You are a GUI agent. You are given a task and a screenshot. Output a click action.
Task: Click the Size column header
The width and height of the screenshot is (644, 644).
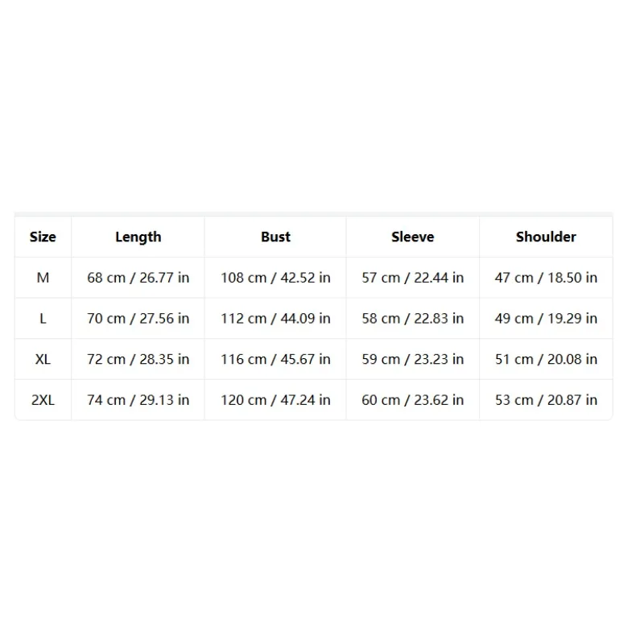click(43, 237)
